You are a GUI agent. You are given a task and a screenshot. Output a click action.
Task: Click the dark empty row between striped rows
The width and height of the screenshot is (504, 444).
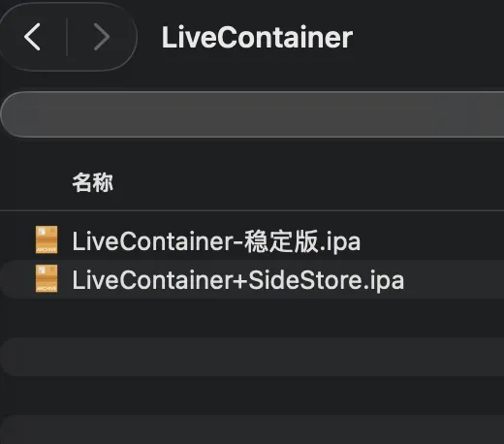[252, 396]
